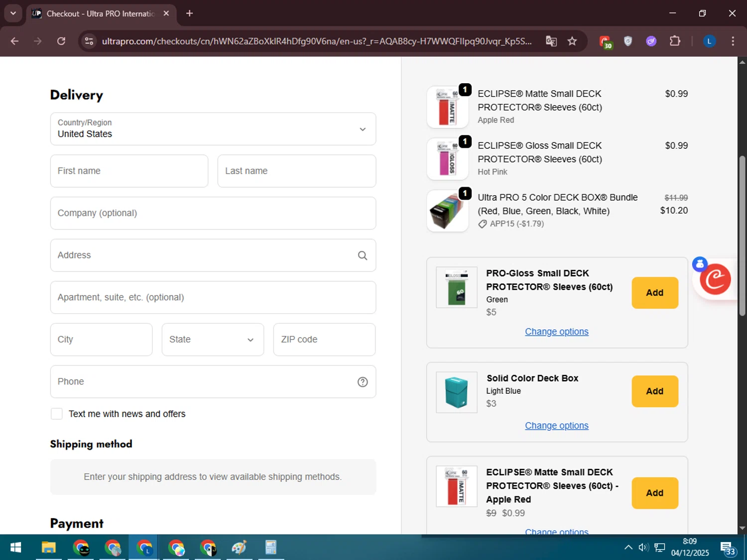Open the State dropdown
Screen dimensions: 747x560
pos(213,339)
